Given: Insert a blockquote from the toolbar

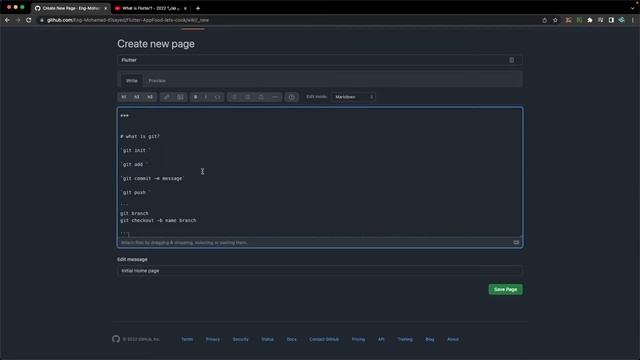Looking at the screenshot, I should [261, 97].
